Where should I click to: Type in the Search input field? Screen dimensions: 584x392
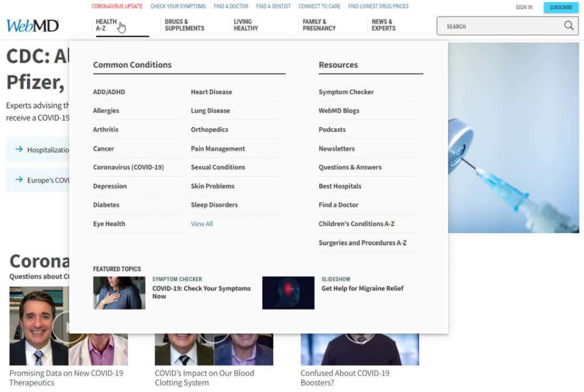pyautogui.click(x=499, y=26)
